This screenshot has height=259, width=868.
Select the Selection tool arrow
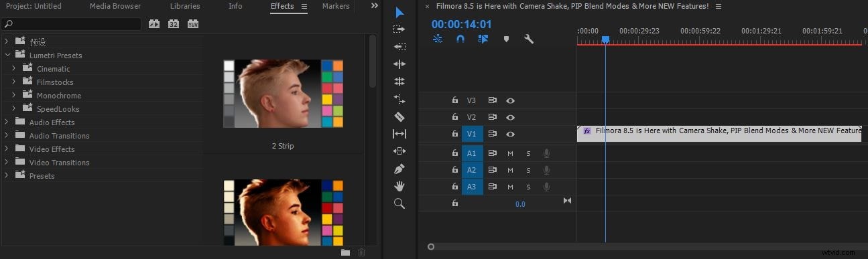399,12
